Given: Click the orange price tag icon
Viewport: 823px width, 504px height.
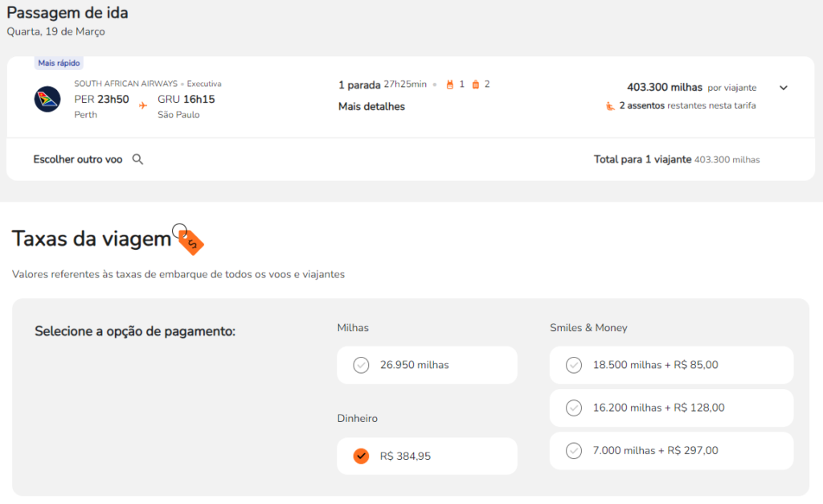Looking at the screenshot, I should pos(191,240).
